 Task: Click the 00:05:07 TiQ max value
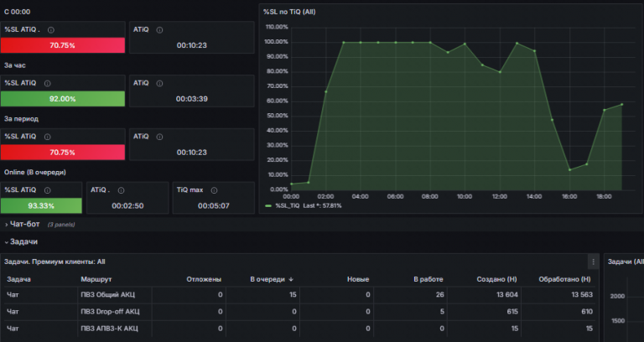(214, 205)
